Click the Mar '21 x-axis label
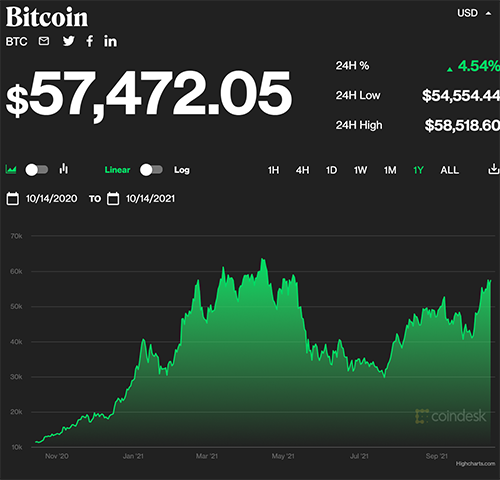 pyautogui.click(x=207, y=456)
